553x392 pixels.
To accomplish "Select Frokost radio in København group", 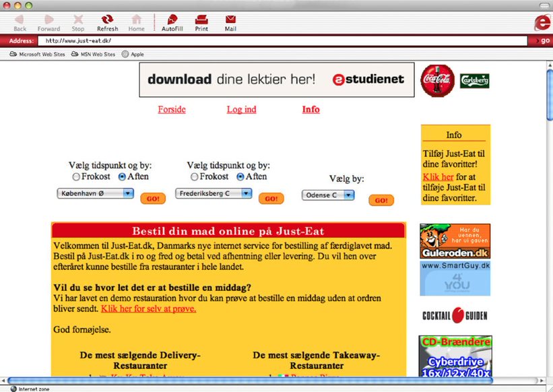I will tap(76, 177).
